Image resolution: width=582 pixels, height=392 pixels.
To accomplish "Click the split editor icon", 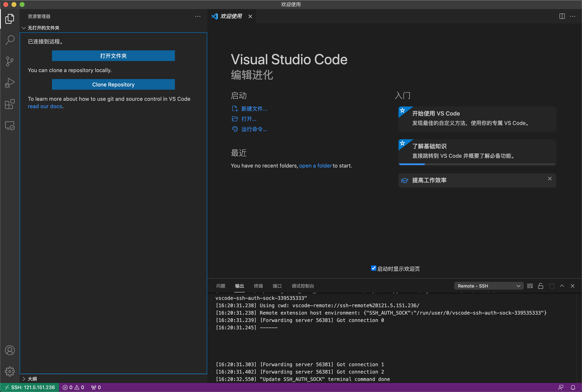I will coord(562,16).
